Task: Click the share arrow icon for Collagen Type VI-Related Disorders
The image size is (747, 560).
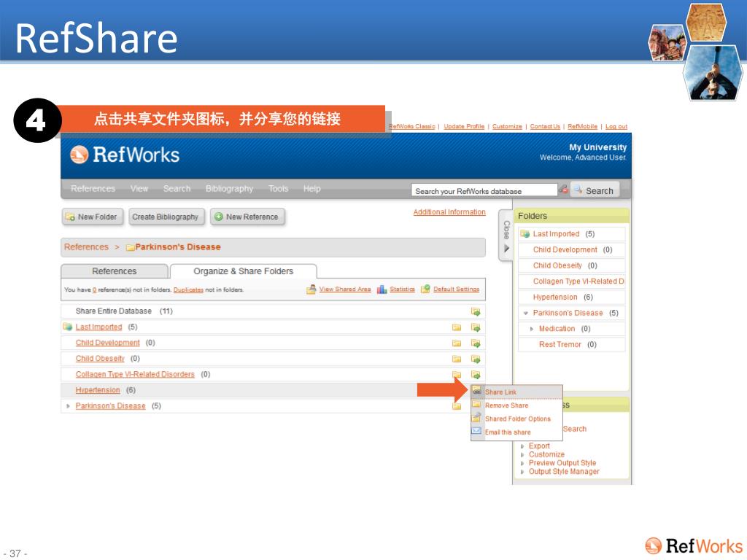Action: pyautogui.click(x=476, y=374)
